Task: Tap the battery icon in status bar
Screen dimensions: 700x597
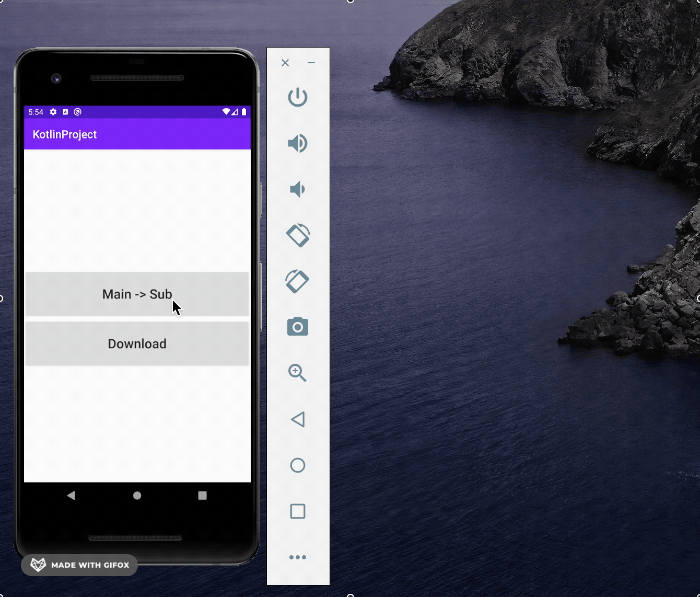Action: click(244, 112)
